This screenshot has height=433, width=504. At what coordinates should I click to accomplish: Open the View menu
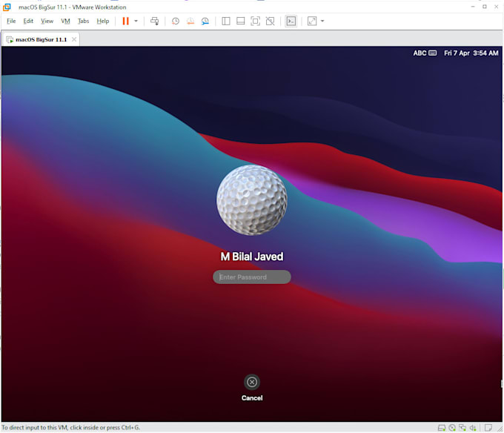(x=47, y=22)
